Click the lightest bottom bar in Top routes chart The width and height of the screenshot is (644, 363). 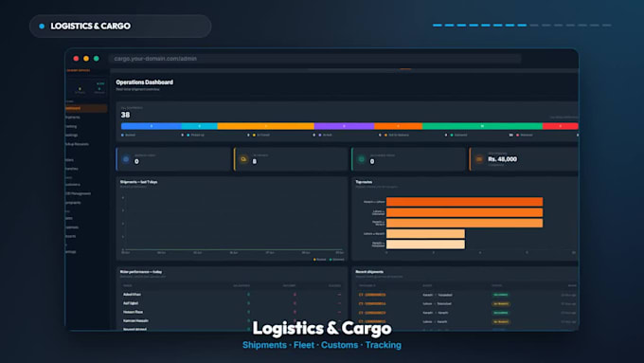click(425, 245)
